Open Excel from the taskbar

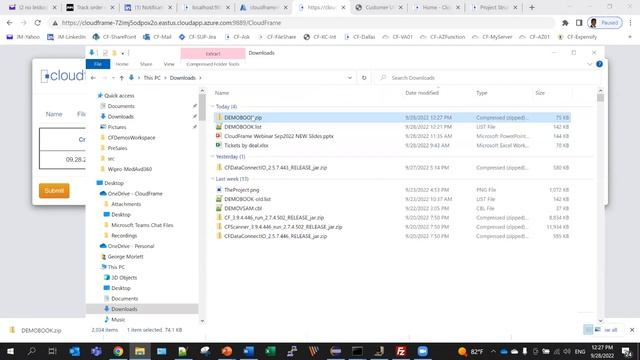coord(270,351)
